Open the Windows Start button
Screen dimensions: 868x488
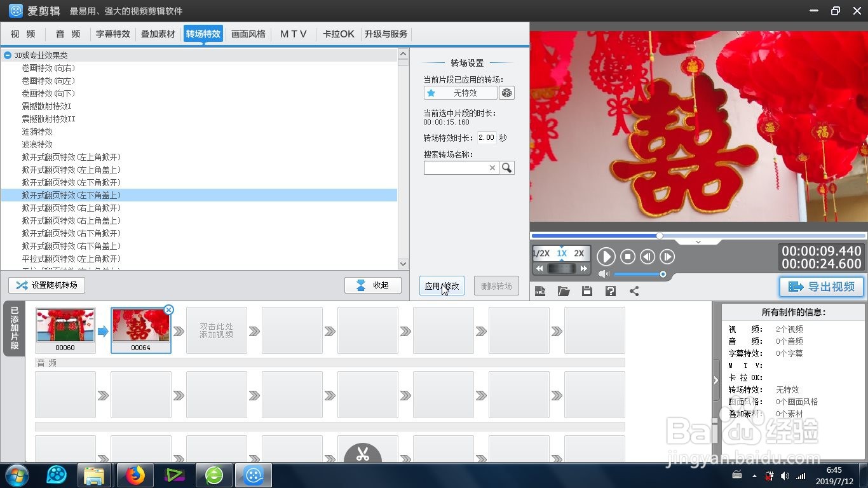click(x=17, y=475)
